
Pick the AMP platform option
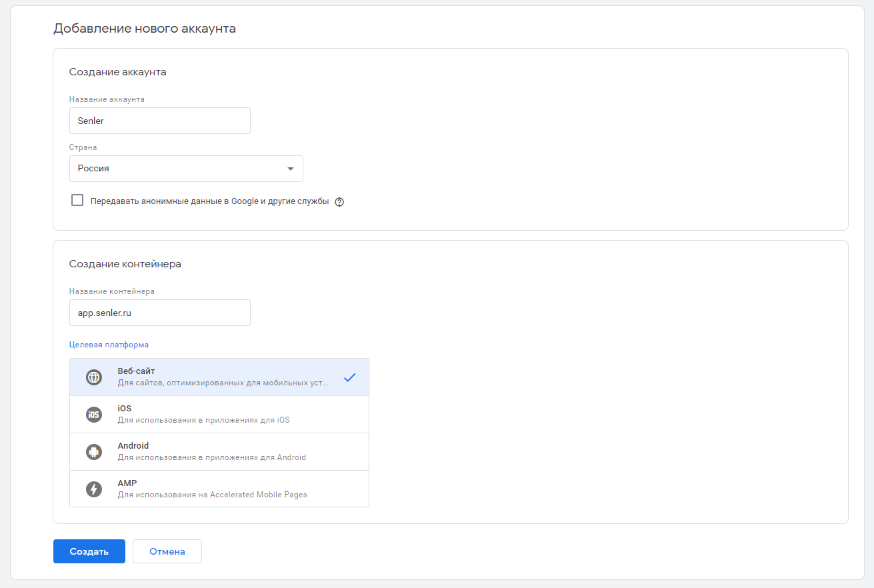[220, 489]
